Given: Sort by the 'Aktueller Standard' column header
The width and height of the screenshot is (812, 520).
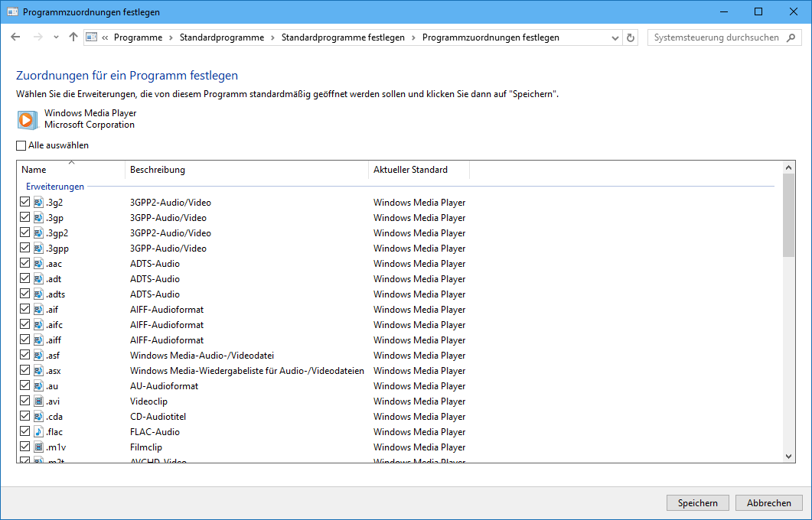Looking at the screenshot, I should click(419, 170).
